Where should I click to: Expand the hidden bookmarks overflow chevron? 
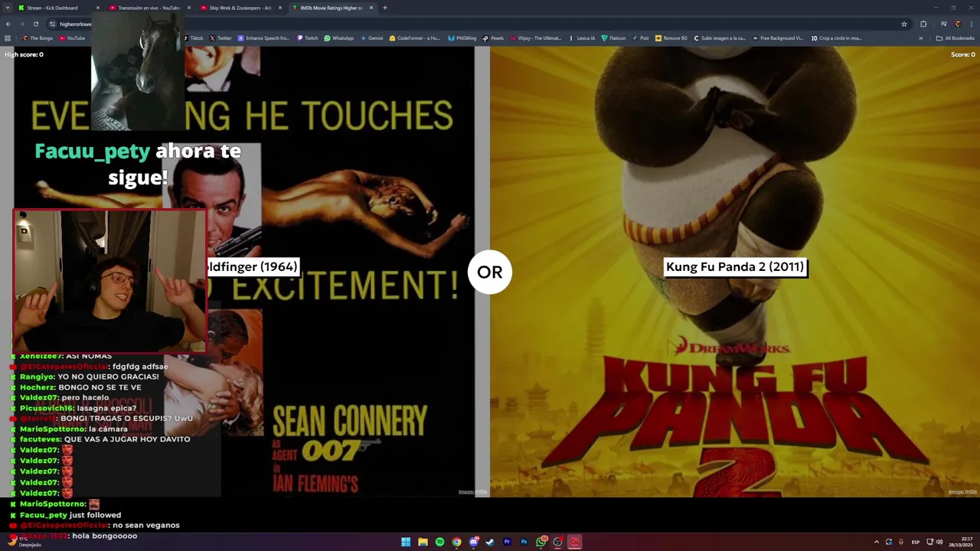pos(922,37)
